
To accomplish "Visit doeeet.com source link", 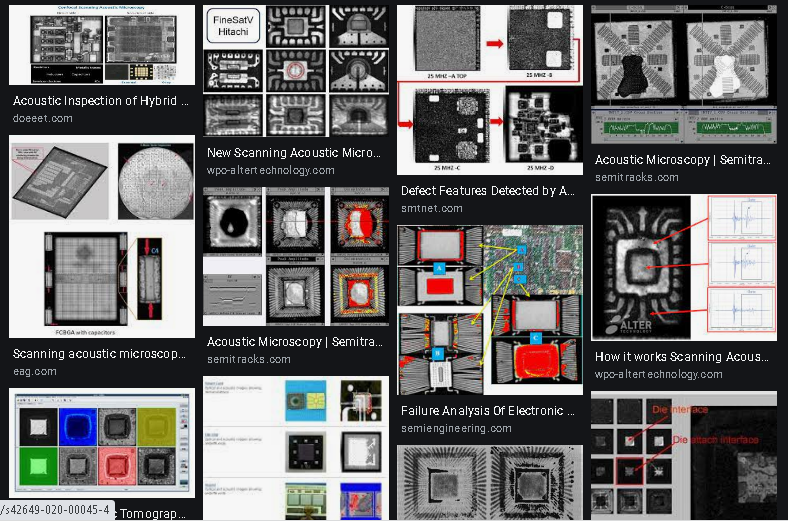I will [x=43, y=118].
